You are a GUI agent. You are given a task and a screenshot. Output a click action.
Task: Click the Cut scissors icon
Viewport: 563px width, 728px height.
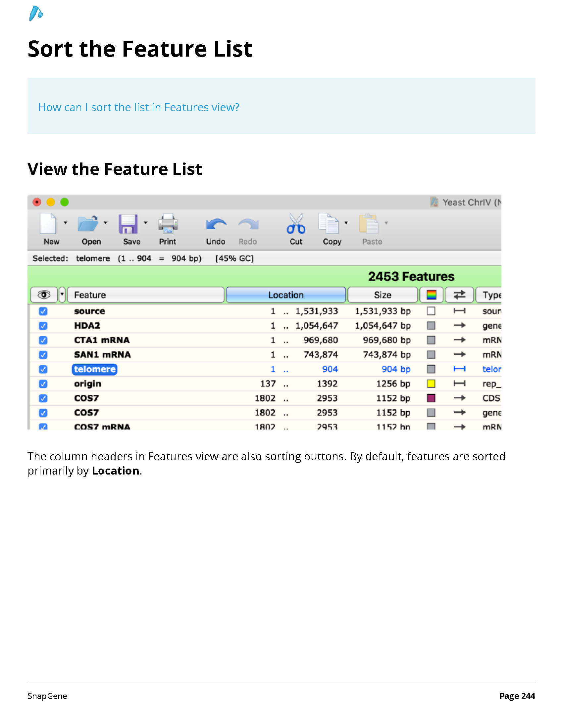[296, 223]
